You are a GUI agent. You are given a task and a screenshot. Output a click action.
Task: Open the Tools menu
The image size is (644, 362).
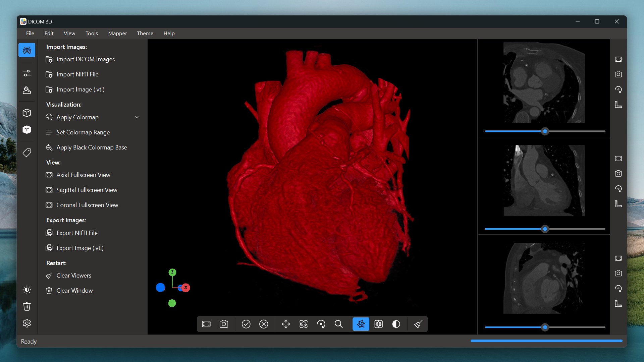coord(92,33)
